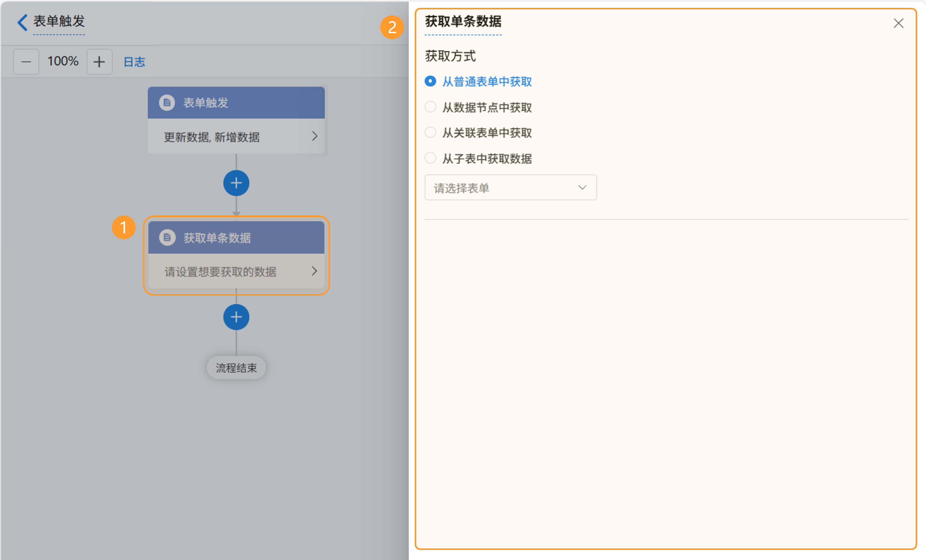926x560 pixels.
Task: Pick the 从子表中获取数据 radio option
Action: point(430,158)
